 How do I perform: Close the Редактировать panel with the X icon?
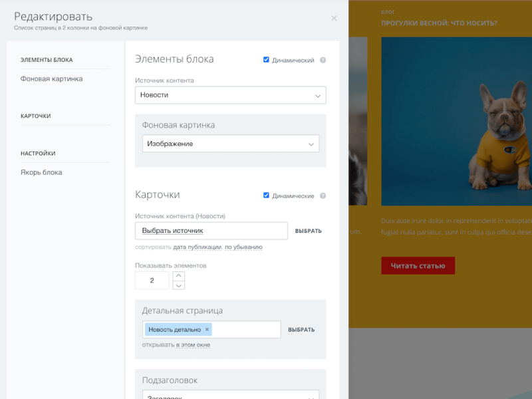click(334, 19)
